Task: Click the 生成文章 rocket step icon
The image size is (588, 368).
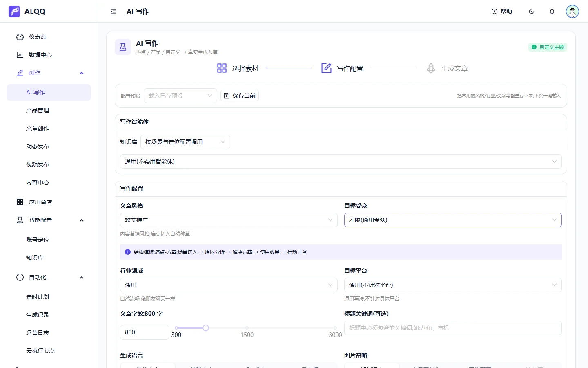Action: point(431,68)
